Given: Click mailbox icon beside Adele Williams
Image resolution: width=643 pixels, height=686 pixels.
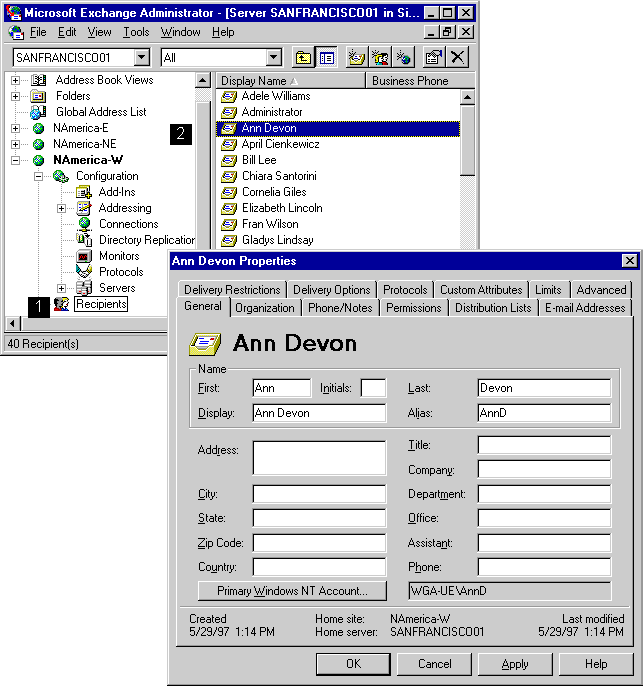Looking at the screenshot, I should pyautogui.click(x=228, y=96).
